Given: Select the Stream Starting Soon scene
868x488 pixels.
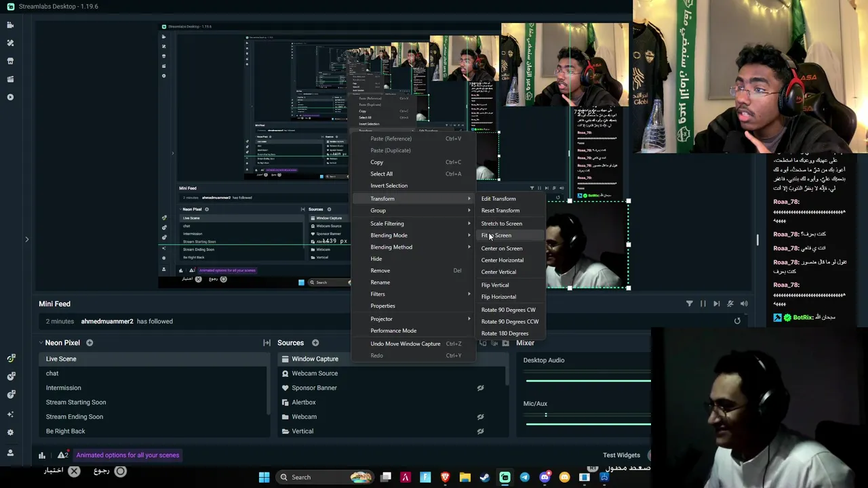Looking at the screenshot, I should [154, 403].
